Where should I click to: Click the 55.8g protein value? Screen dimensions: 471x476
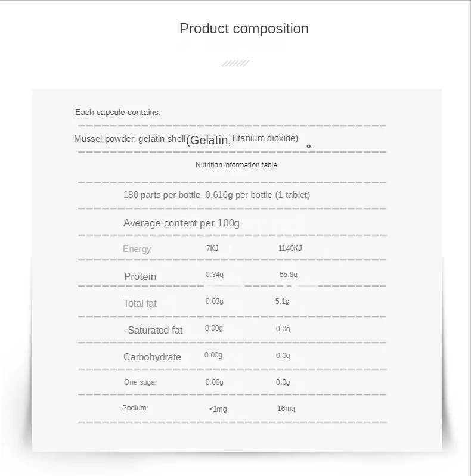pyautogui.click(x=288, y=275)
